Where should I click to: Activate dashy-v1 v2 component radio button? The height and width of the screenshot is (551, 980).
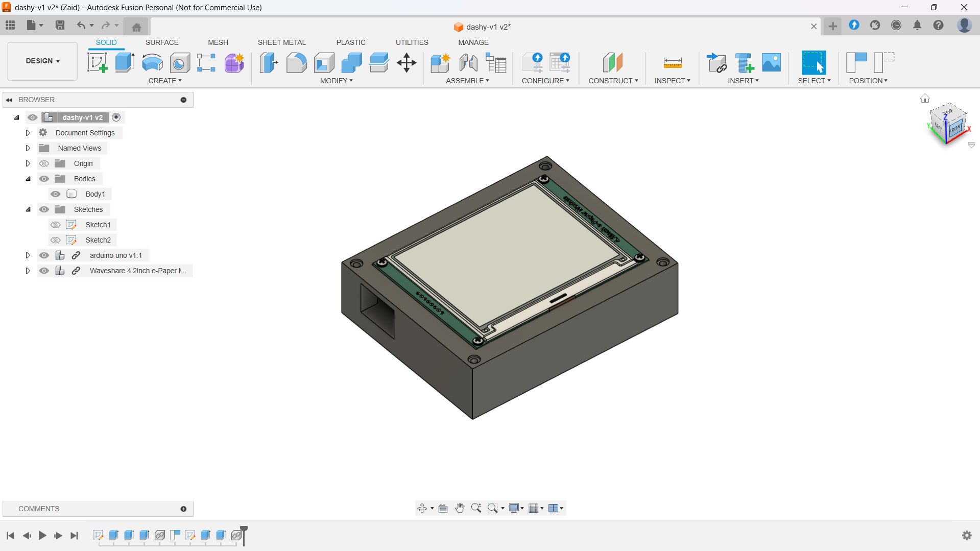(116, 117)
